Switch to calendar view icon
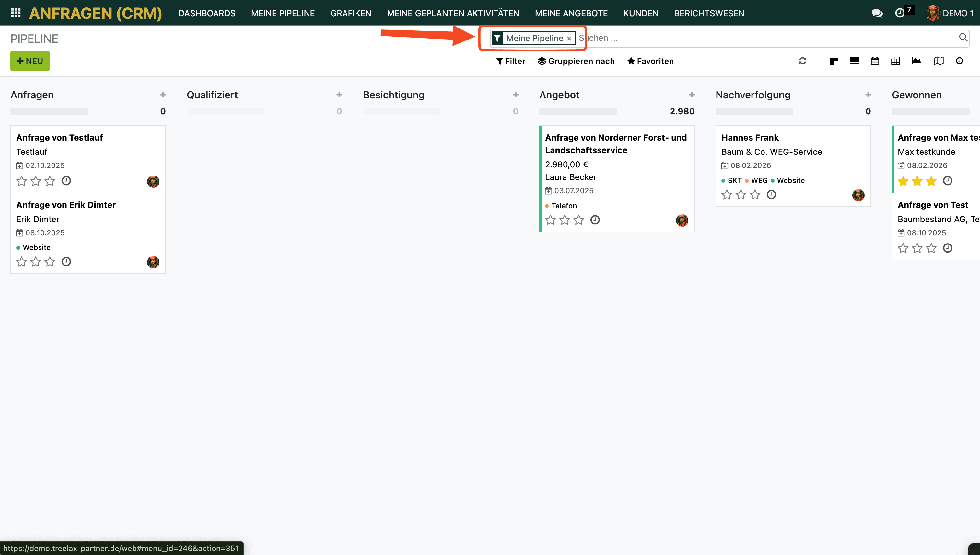 [x=875, y=61]
